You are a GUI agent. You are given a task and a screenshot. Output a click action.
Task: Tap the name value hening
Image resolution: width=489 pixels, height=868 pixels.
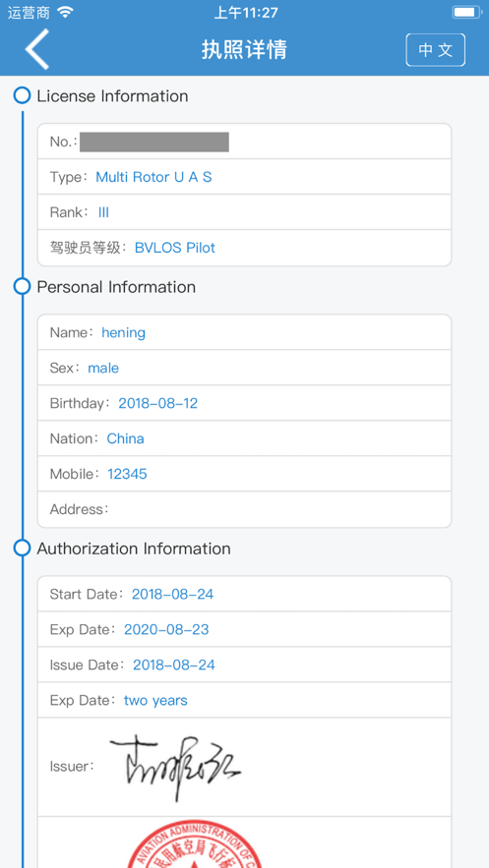(124, 332)
